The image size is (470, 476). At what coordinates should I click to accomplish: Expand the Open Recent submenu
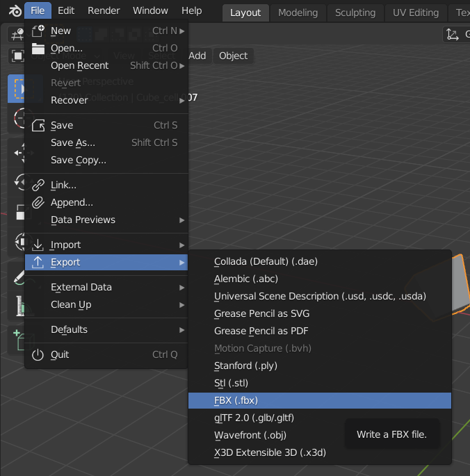[x=106, y=65]
